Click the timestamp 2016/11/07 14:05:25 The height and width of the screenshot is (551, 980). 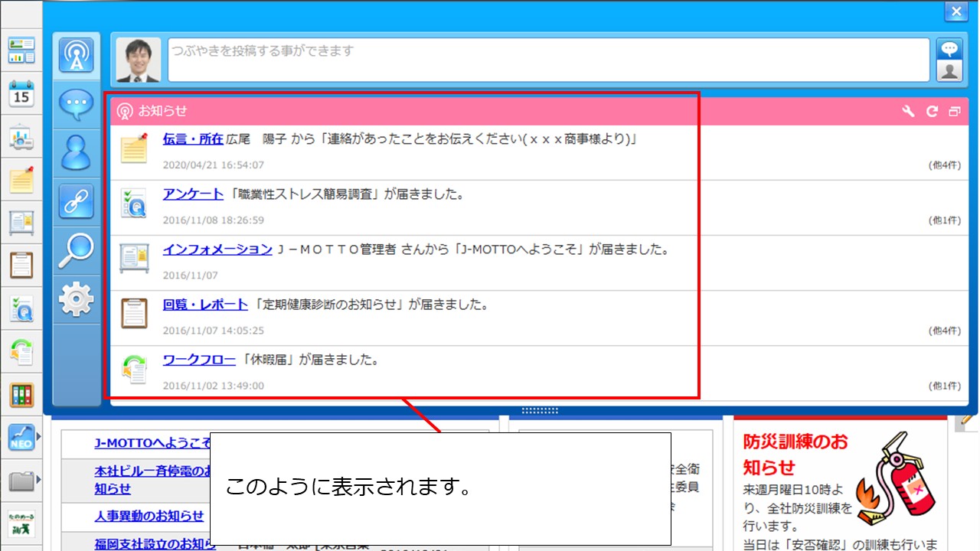click(x=214, y=331)
